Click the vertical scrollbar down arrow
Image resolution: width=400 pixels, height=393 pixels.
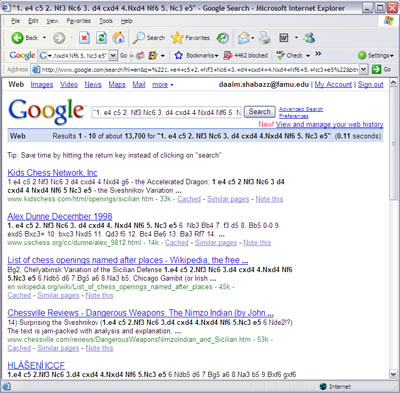[393, 374]
